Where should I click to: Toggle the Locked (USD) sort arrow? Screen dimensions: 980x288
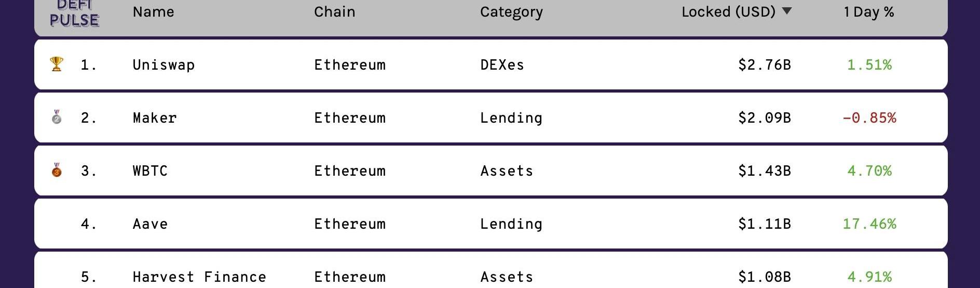coord(787,11)
